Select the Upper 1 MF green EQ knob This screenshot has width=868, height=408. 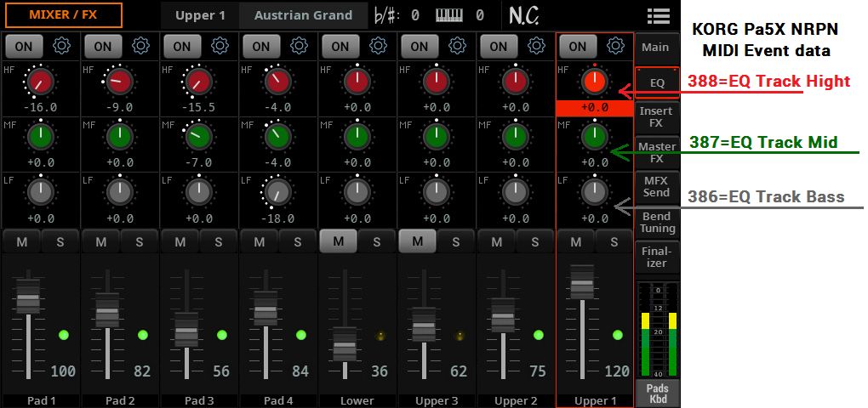tap(595, 137)
